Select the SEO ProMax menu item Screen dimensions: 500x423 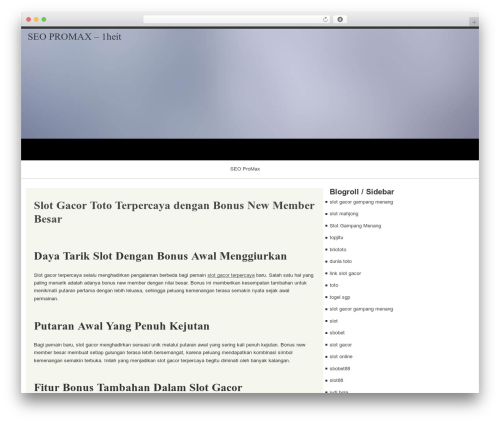[245, 169]
